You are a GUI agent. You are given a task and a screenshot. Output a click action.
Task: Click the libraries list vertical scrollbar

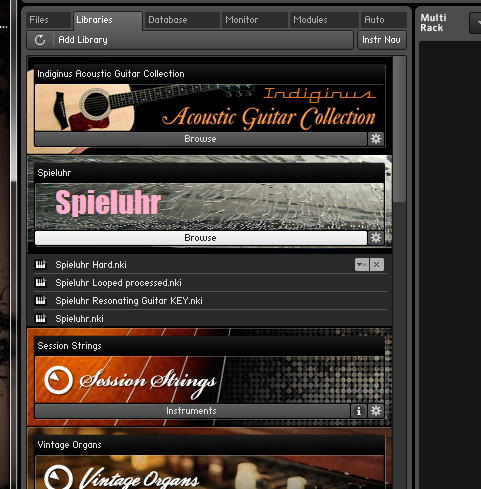(399, 129)
